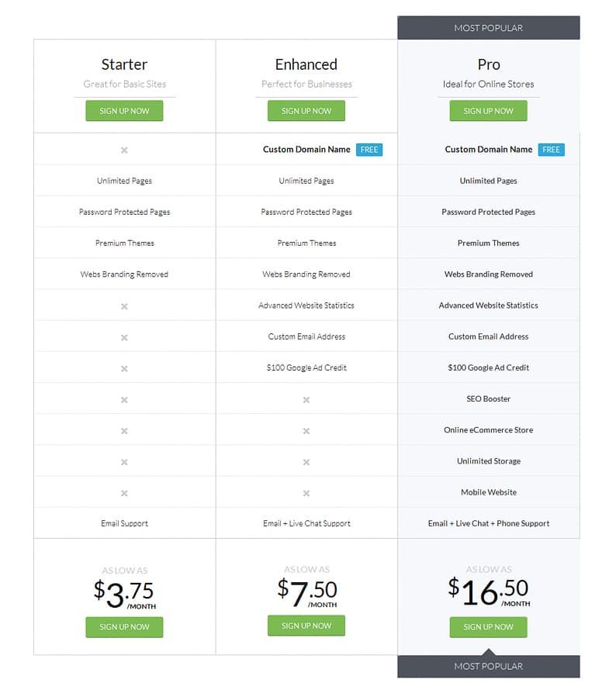Click the FREE badge in Enhanced column
The height and width of the screenshot is (700, 609).
(x=369, y=150)
